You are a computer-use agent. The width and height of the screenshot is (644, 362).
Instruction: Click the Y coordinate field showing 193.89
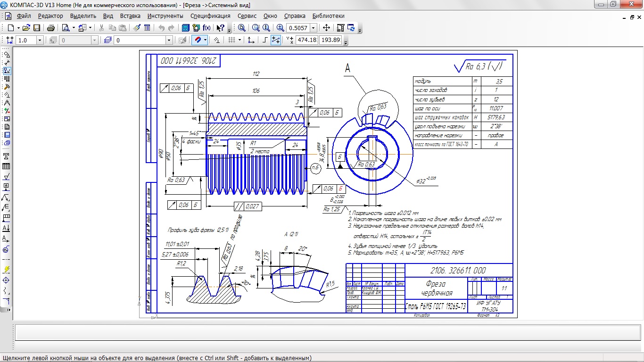[330, 40]
